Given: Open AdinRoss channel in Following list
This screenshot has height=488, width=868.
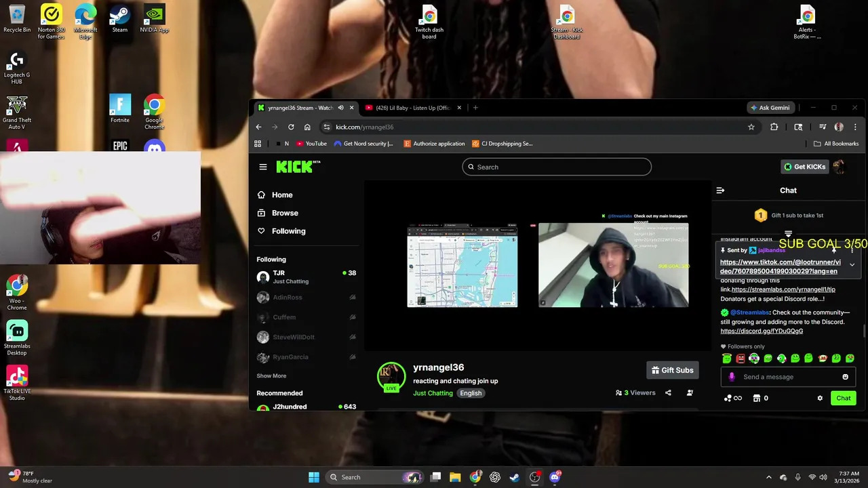Looking at the screenshot, I should click(307, 297).
